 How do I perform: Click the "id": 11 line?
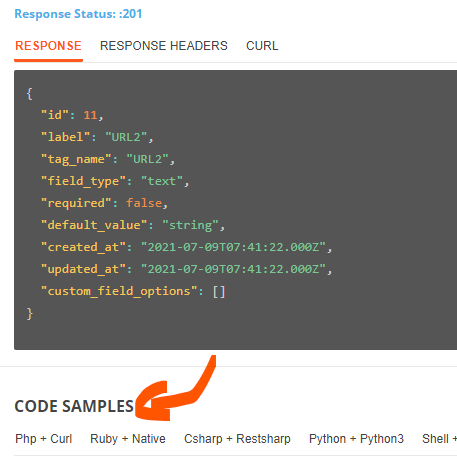(x=72, y=115)
